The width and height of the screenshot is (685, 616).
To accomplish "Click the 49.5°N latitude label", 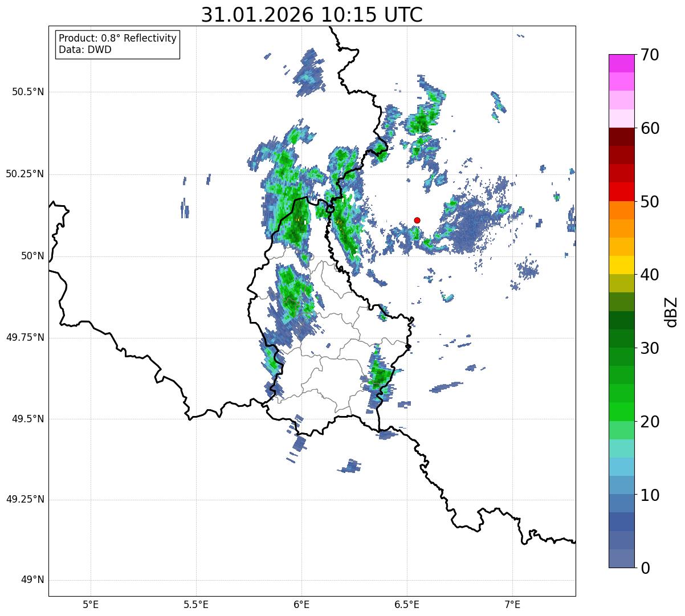I will (x=28, y=419).
